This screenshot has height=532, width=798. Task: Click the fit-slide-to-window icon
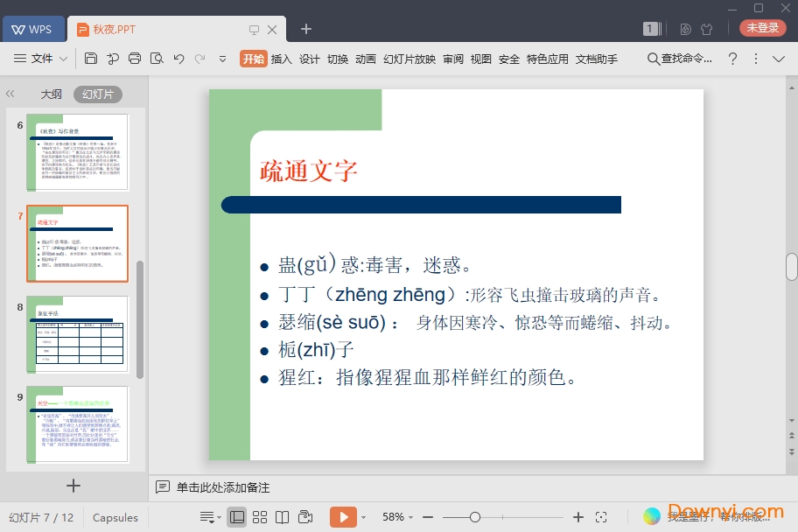tap(601, 517)
